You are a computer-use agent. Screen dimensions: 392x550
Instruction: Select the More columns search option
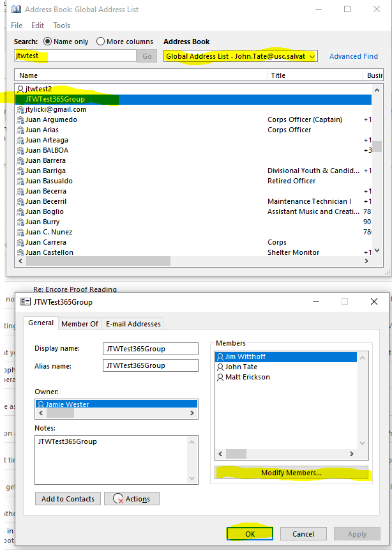(x=100, y=42)
